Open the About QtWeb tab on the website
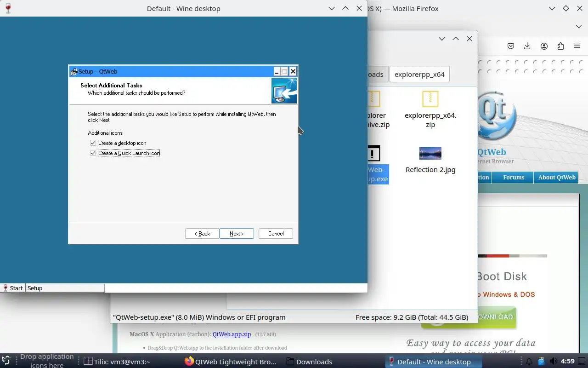Image resolution: width=588 pixels, height=368 pixels. [557, 177]
